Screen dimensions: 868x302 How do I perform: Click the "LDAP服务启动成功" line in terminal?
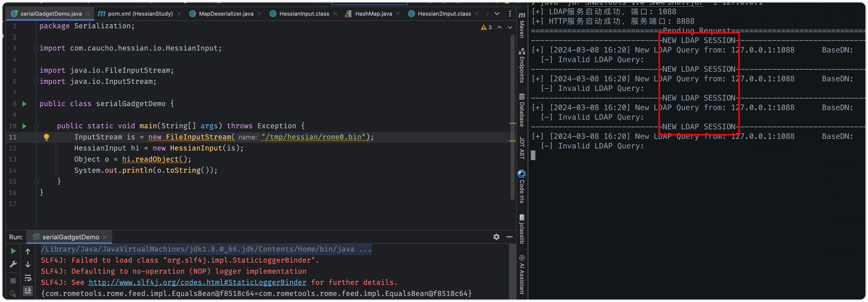pyautogui.click(x=604, y=12)
